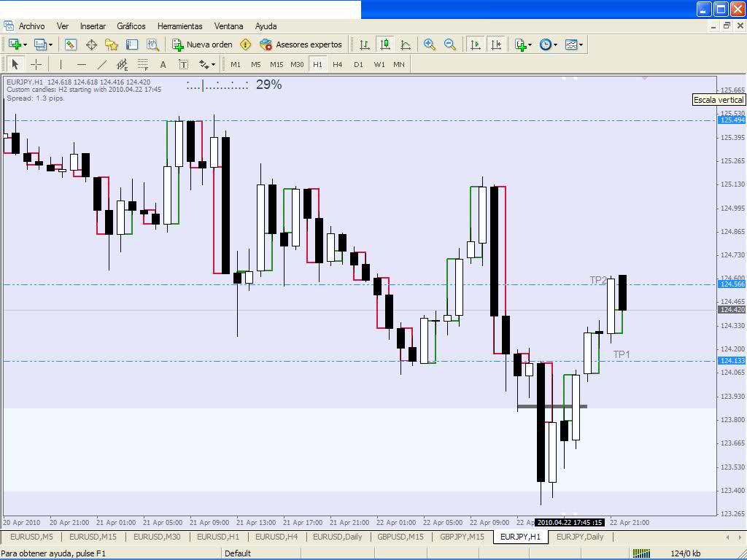Open the Archivo menu
This screenshot has height=560, width=747.
[31, 26]
